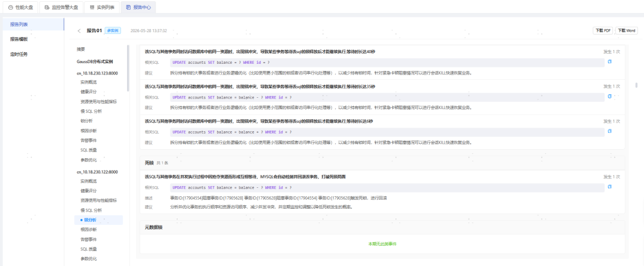Click '发生 1 次' on the 6秒 entry

coord(612,122)
